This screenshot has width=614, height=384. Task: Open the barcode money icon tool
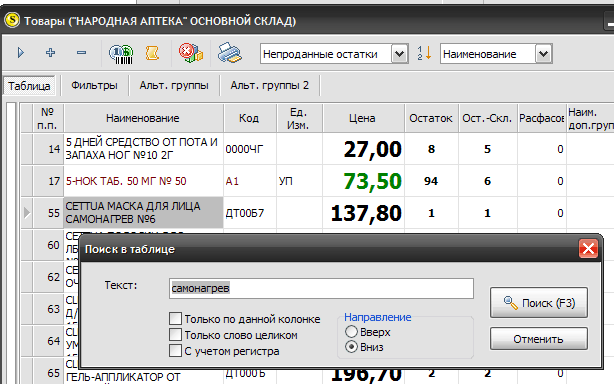(121, 54)
